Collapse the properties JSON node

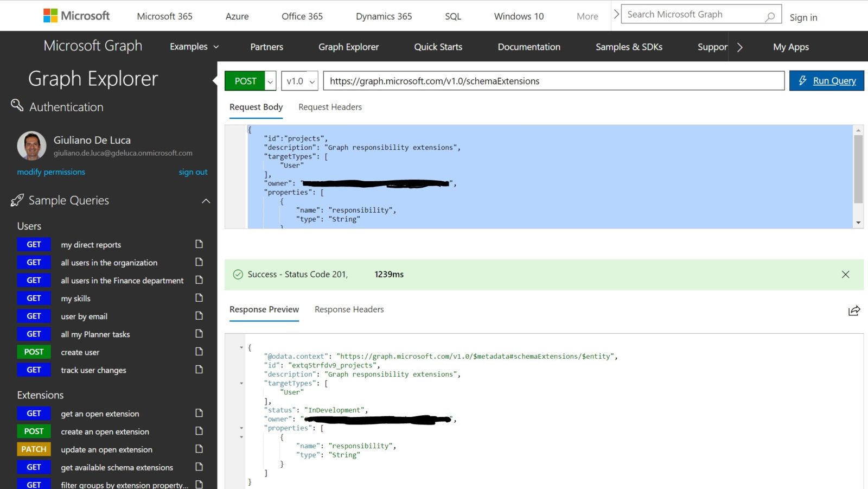241,428
